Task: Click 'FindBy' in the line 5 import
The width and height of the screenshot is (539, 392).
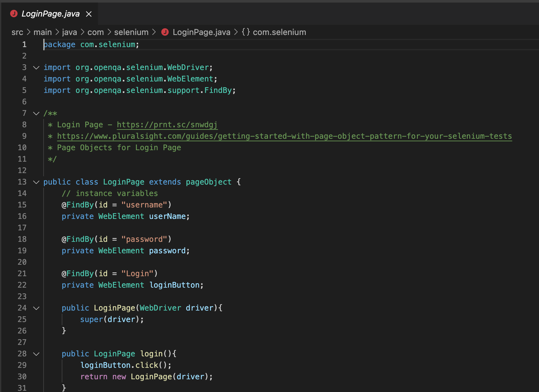Action: 218,90
